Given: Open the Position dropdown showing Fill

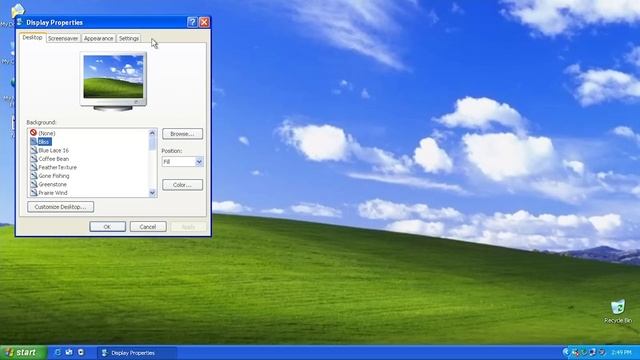Looking at the screenshot, I should 182,162.
